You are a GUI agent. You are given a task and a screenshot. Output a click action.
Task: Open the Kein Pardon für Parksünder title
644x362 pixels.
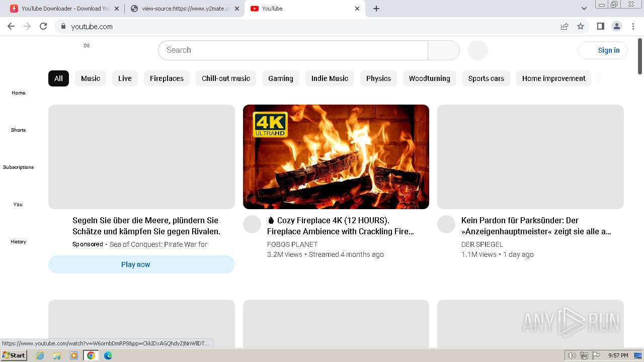pos(536,226)
